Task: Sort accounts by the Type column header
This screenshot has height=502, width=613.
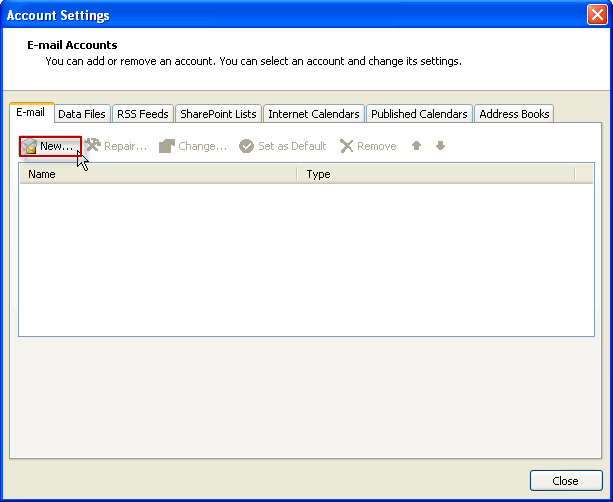Action: pyautogui.click(x=436, y=174)
